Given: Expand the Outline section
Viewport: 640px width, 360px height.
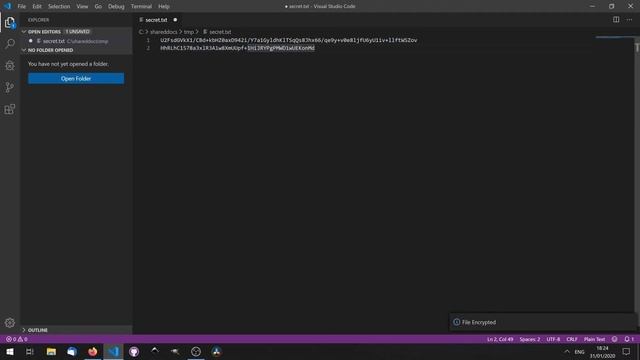Looking at the screenshot, I should click(24, 330).
